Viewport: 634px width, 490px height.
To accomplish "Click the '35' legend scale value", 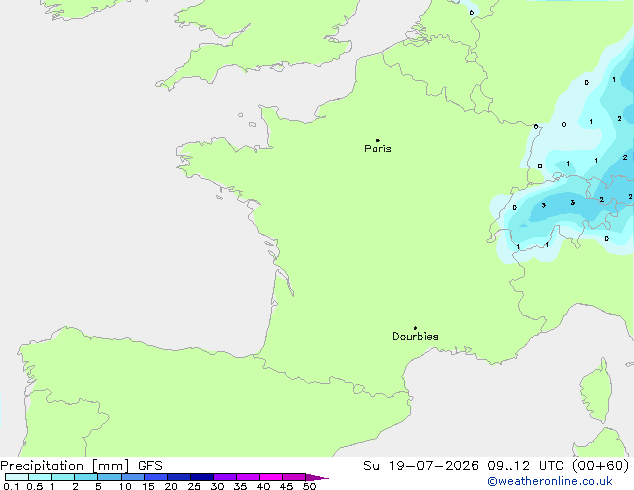I will 240,486.
